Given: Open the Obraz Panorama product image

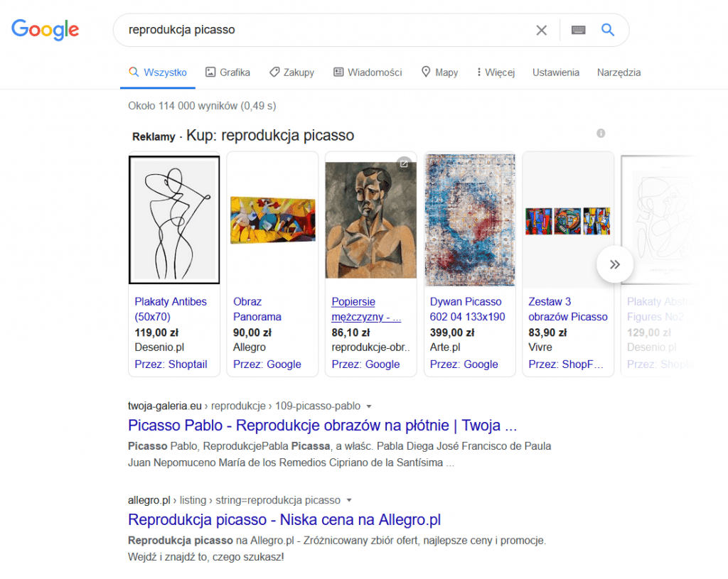Looking at the screenshot, I should tap(272, 220).
